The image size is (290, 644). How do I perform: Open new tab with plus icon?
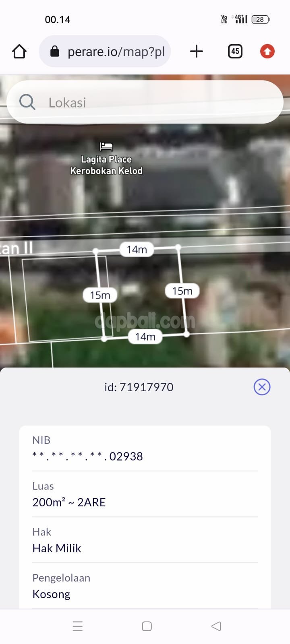tap(197, 52)
